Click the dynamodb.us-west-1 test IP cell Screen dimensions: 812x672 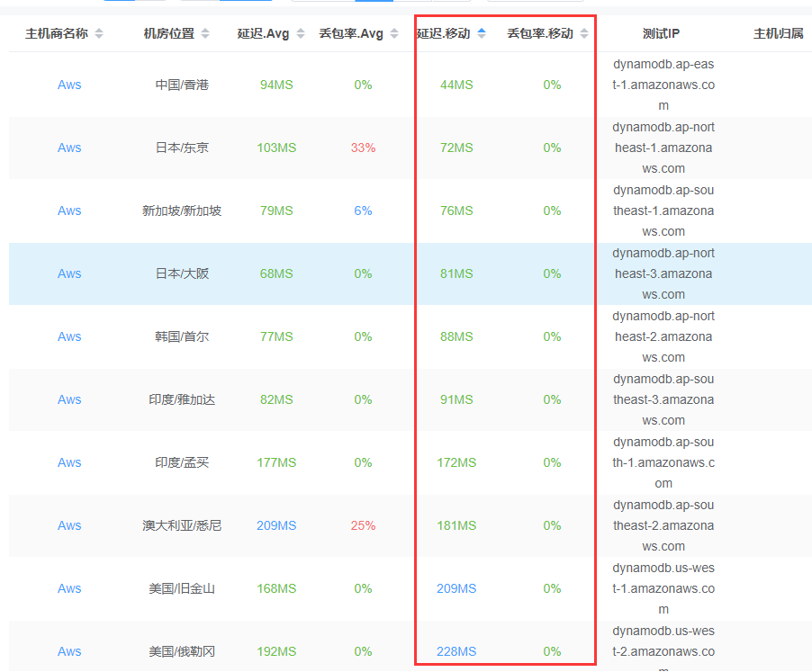pyautogui.click(x=663, y=588)
